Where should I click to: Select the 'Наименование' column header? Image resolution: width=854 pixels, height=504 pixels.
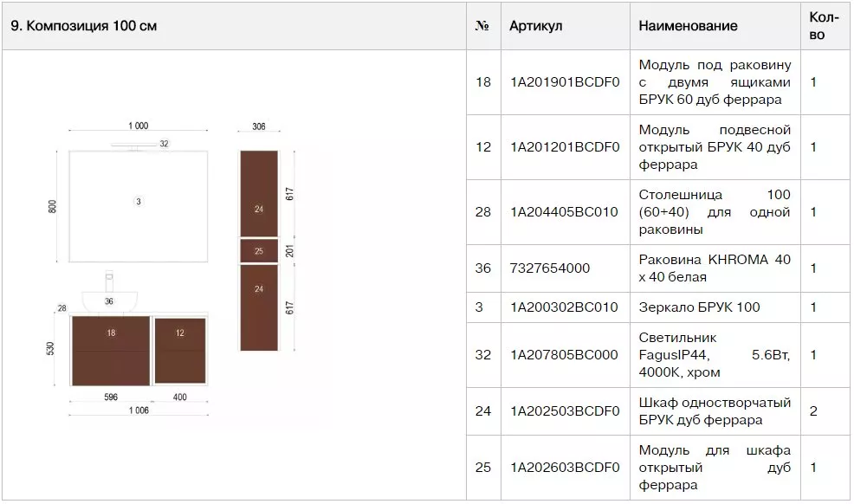click(x=688, y=26)
